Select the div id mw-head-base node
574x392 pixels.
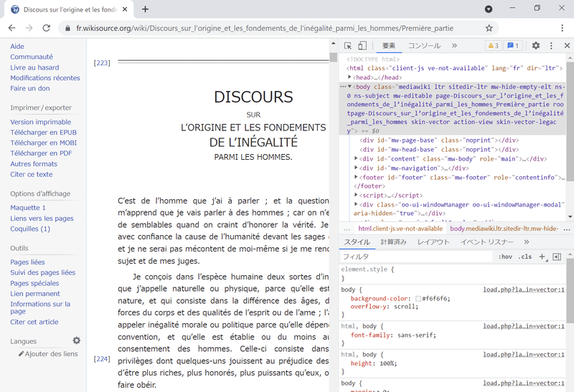[x=439, y=150]
